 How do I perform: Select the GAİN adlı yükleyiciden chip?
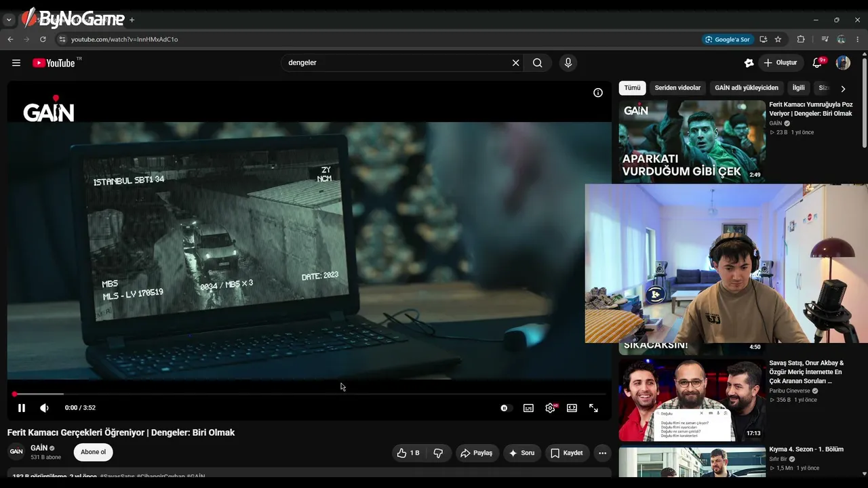point(747,88)
